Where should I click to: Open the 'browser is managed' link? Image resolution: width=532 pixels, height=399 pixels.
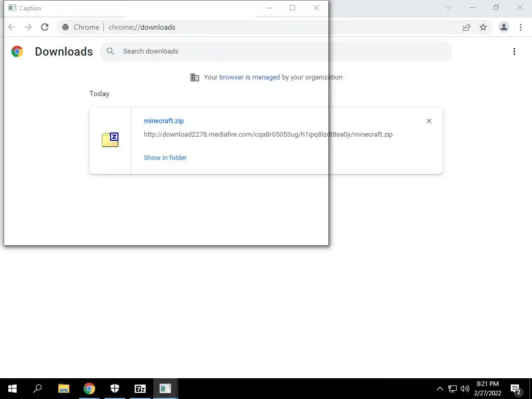250,77
